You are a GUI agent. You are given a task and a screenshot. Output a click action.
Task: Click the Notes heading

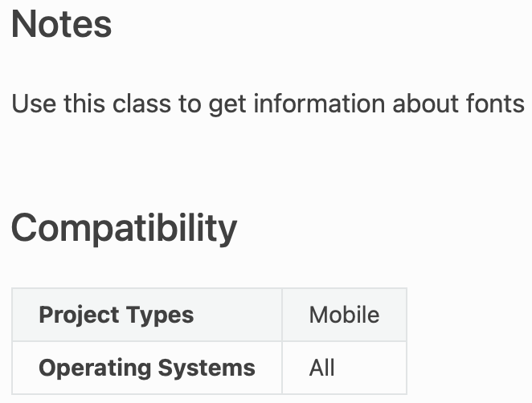tap(62, 25)
